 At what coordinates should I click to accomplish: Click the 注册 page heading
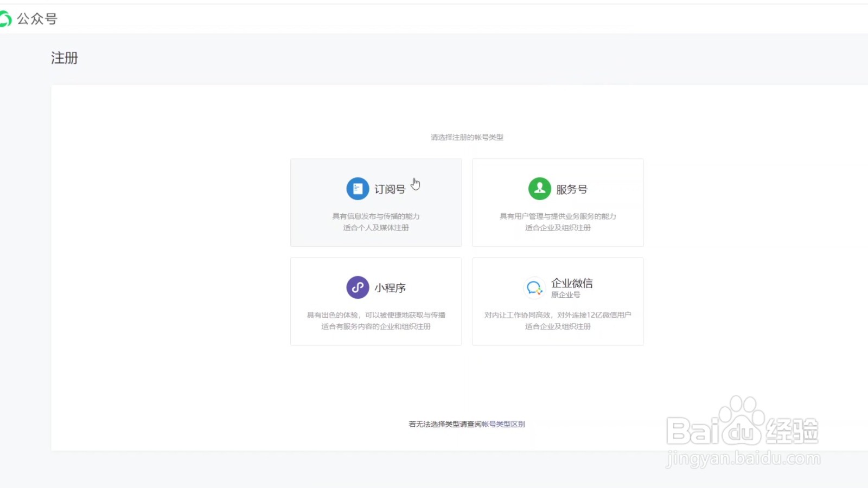pyautogui.click(x=65, y=58)
